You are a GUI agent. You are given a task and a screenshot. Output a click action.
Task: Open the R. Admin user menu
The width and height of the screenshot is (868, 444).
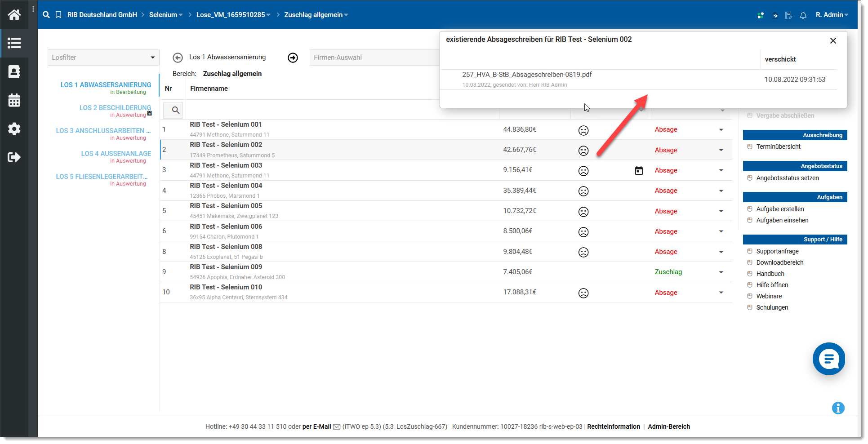832,15
